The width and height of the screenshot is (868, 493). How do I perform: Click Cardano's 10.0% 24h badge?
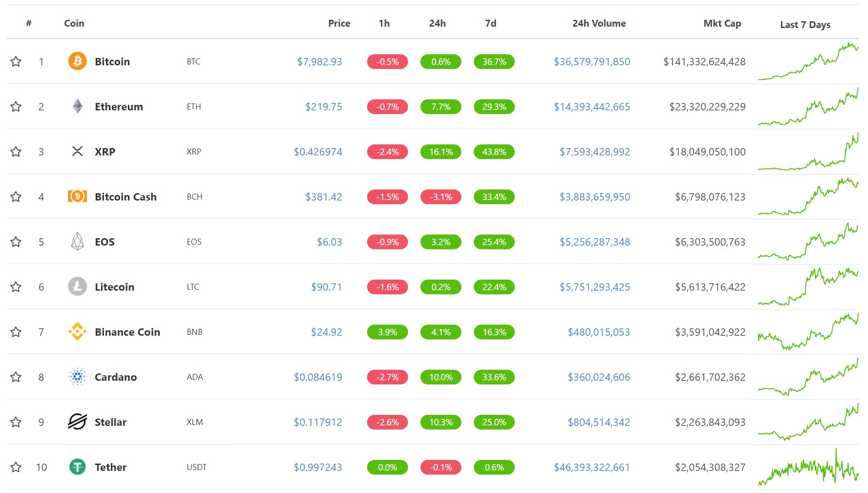coord(441,377)
